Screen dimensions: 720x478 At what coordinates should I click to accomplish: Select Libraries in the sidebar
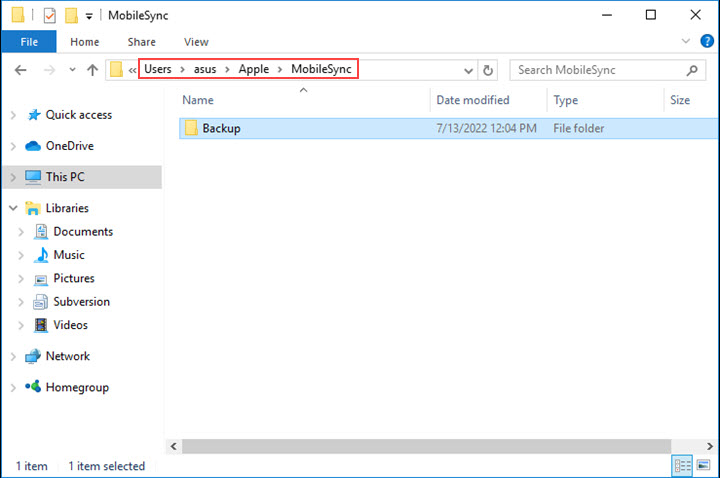(x=67, y=208)
